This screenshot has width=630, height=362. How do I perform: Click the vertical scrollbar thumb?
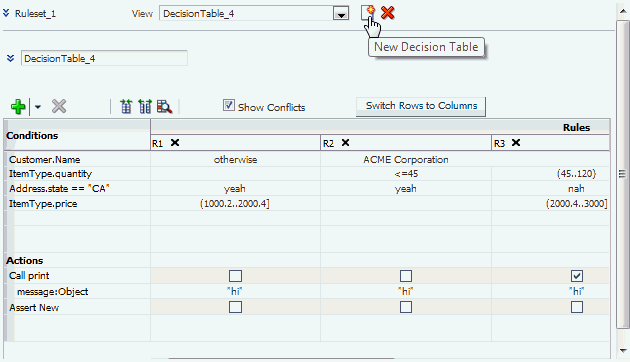(623, 174)
